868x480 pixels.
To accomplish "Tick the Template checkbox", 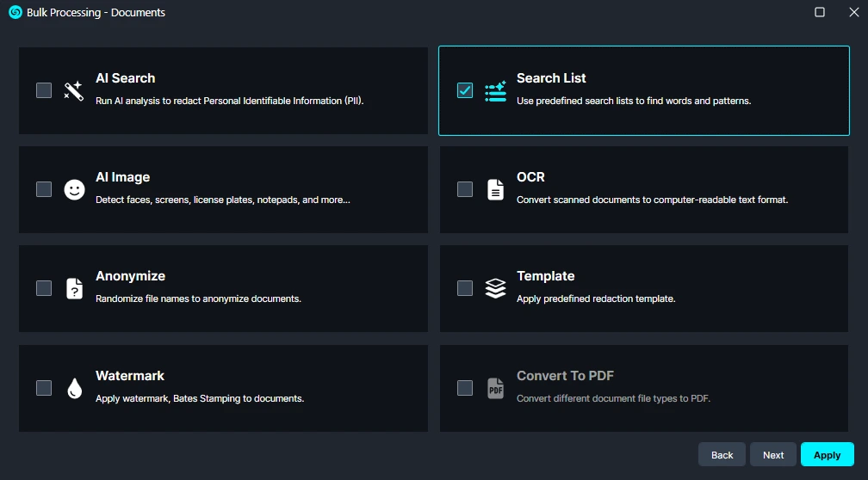I will pos(465,288).
